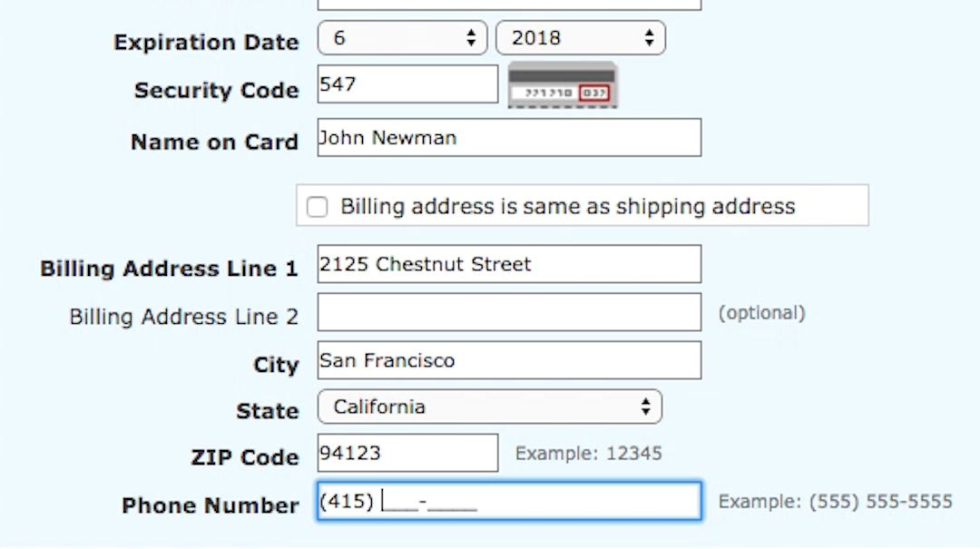Click the optional label beside address line 2
Image resolution: width=980 pixels, height=549 pixels.
762,312
